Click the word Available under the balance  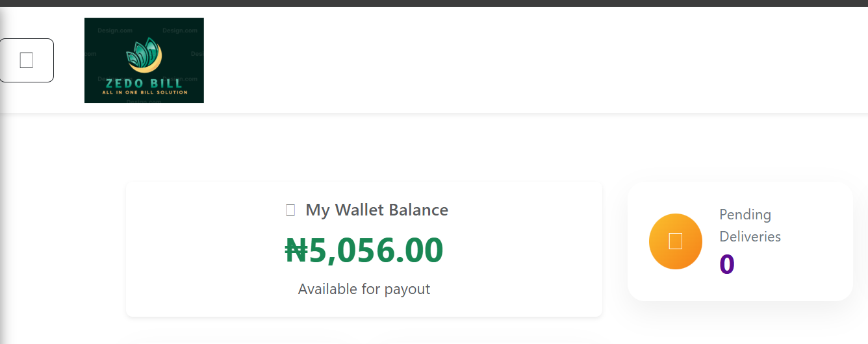pos(327,289)
